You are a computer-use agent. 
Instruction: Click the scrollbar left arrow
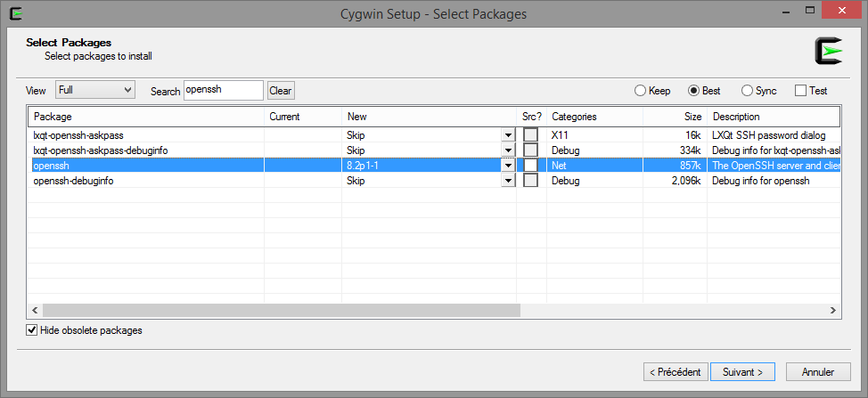(x=35, y=311)
